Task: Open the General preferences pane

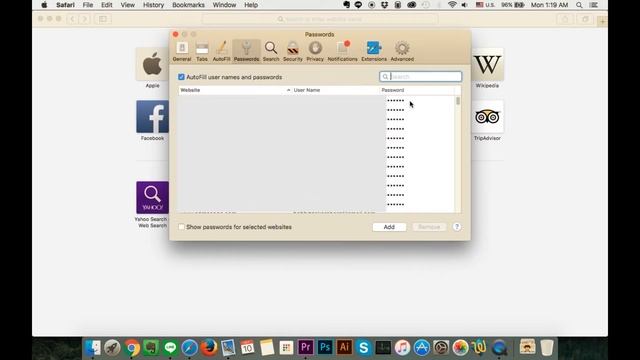Action: pos(182,51)
